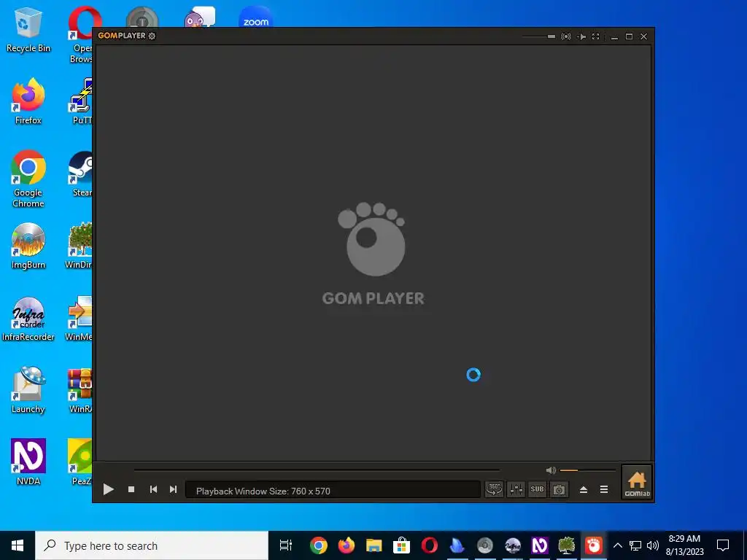Select the Firefox desktop shortcut

point(28,102)
